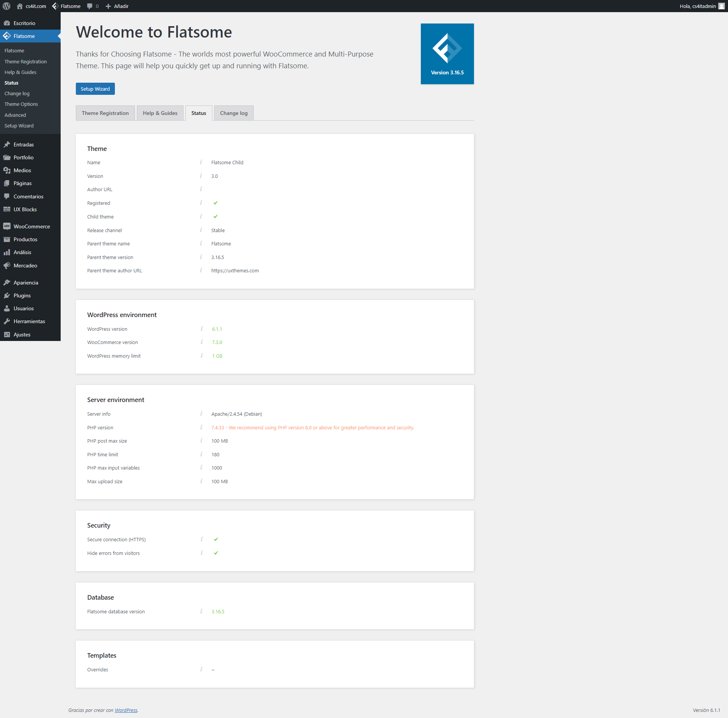Click the WooCommerce sidebar icon
The image size is (728, 718).
tap(7, 226)
